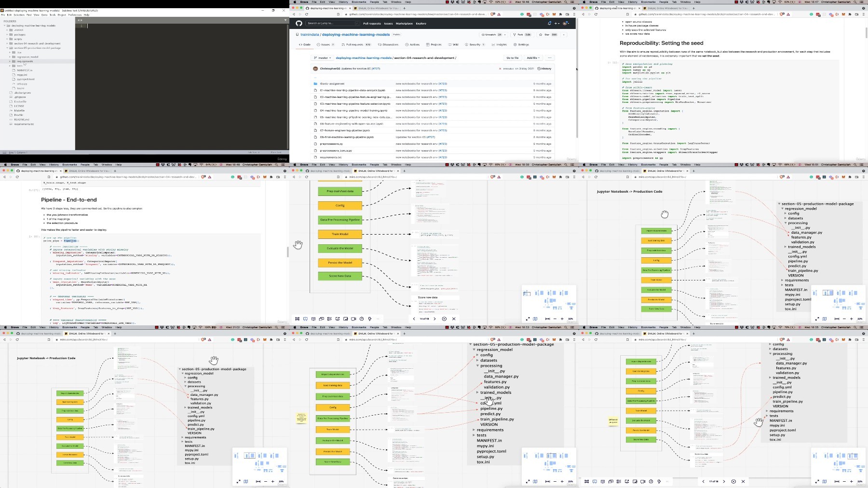The height and width of the screenshot is (488, 868).
Task: Go to next frame arrow beside 14 of 18
Action: [434, 319]
